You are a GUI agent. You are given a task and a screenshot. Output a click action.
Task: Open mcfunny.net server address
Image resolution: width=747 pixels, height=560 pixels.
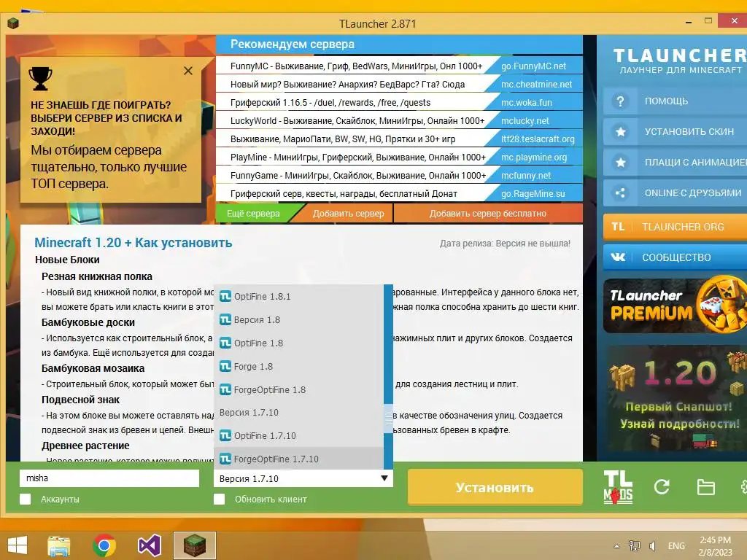coord(526,175)
